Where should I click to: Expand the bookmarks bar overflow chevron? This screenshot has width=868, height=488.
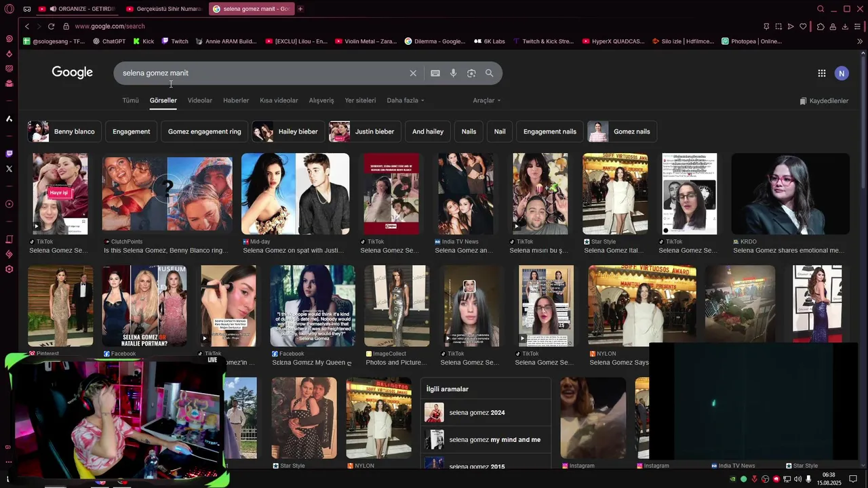pos(860,41)
